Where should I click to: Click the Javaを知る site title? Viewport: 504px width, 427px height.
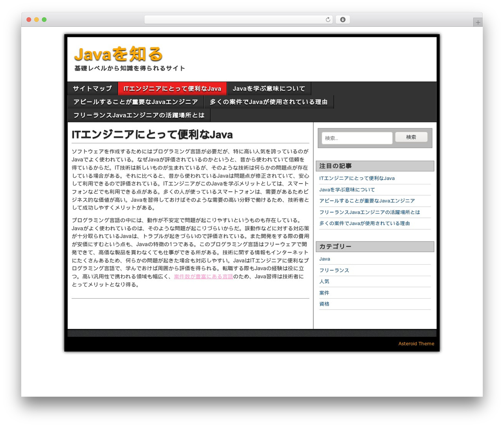pyautogui.click(x=119, y=54)
